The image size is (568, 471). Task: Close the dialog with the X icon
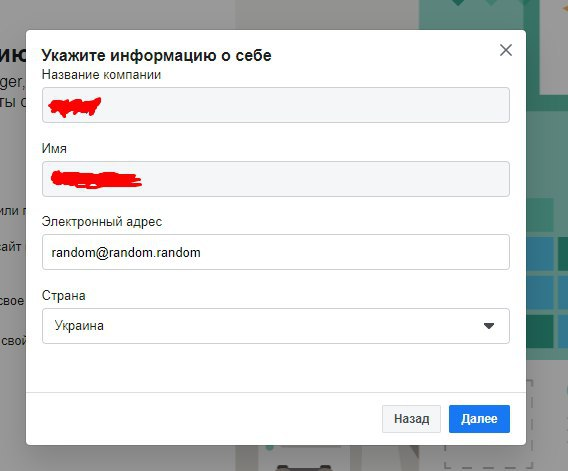(506, 50)
